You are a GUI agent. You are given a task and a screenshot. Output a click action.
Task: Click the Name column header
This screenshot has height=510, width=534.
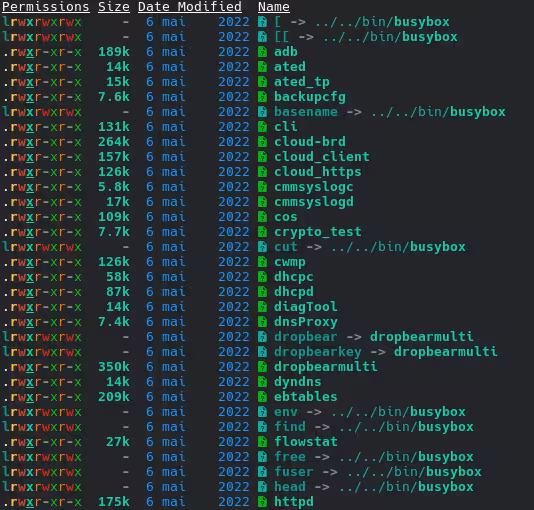[x=274, y=7]
